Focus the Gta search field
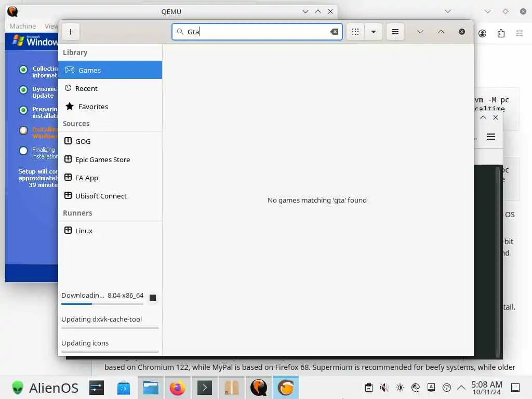532x399 pixels. click(257, 32)
